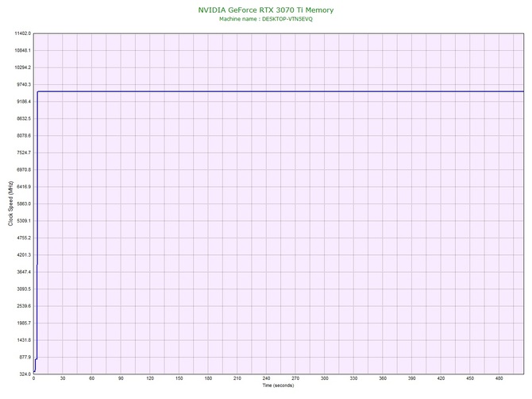Click the 10848.1 y-axis value
532x399 pixels.
click(23, 50)
